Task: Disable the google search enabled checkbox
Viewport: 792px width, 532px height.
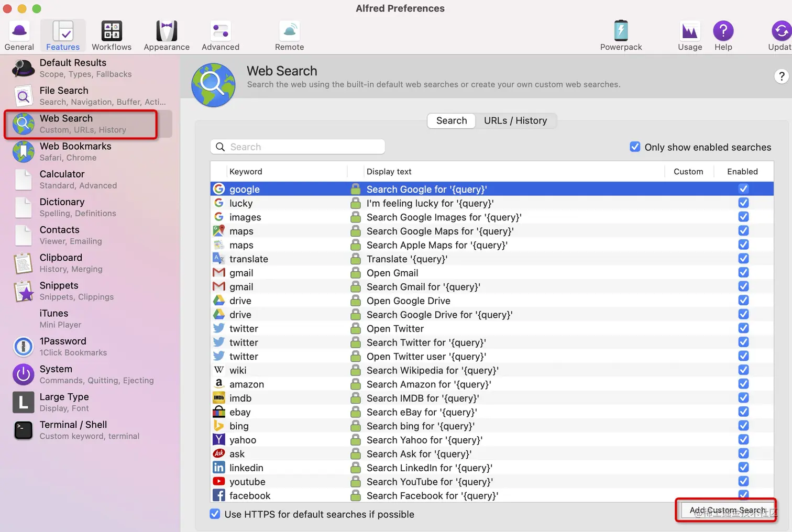Action: [743, 189]
